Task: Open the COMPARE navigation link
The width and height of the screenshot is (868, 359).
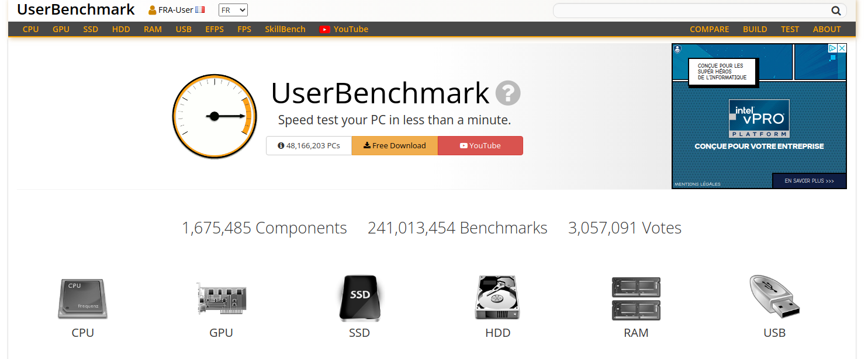Action: coord(709,29)
